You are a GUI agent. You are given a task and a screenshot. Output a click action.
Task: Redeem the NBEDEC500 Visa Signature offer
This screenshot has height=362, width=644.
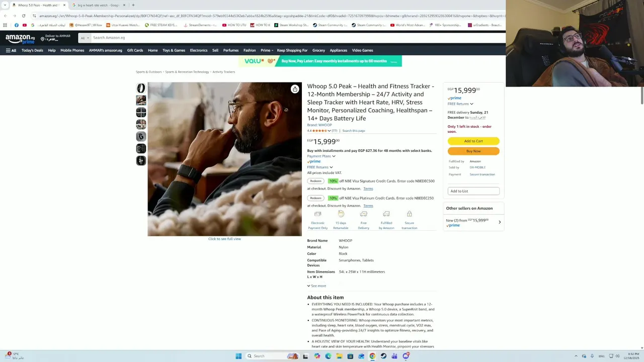click(x=315, y=181)
